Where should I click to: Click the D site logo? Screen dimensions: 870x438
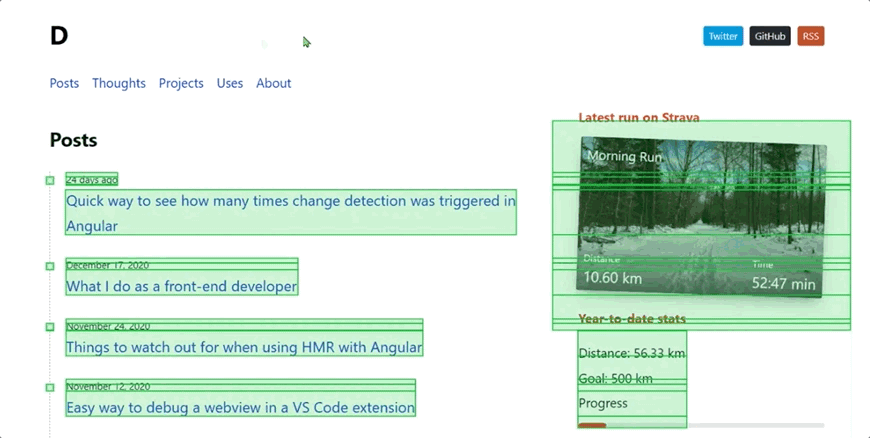[59, 36]
